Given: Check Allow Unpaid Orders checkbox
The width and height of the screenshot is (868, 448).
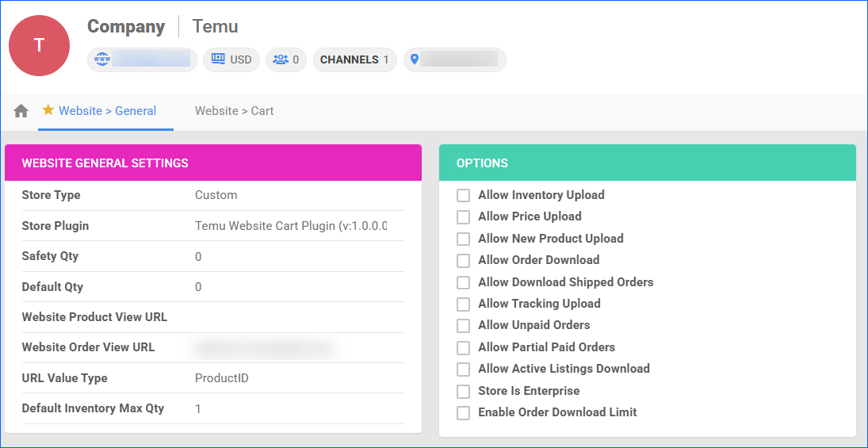Looking at the screenshot, I should click(464, 326).
